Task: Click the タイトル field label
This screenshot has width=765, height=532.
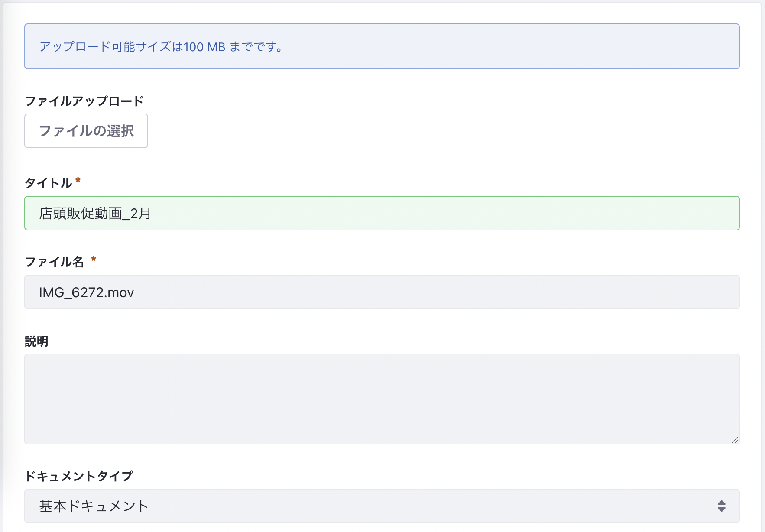Action: click(48, 183)
